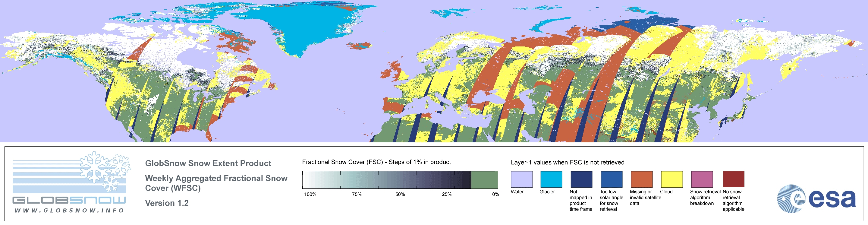Click the GlobSnow snowflake logo
The width and height of the screenshot is (868, 225).
pyautogui.click(x=105, y=171)
